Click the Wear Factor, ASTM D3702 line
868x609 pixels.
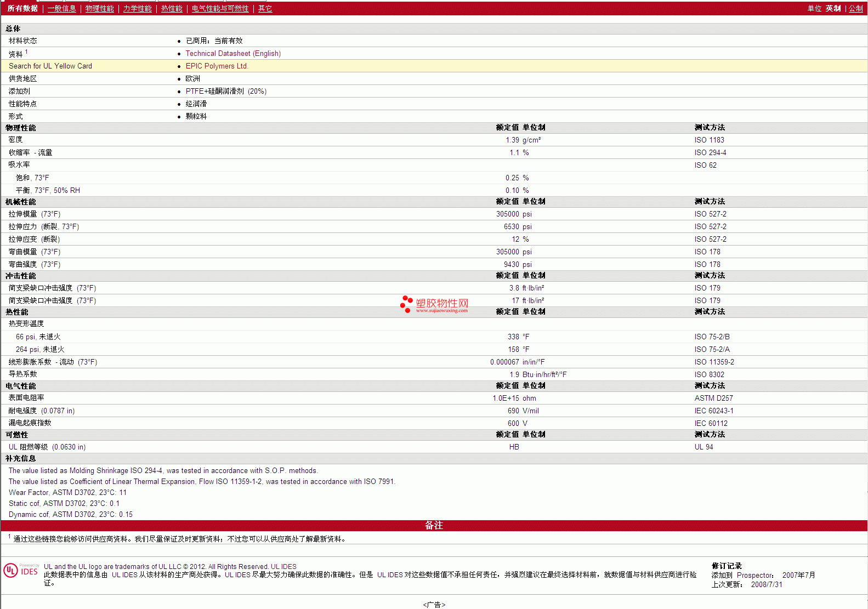67,493
